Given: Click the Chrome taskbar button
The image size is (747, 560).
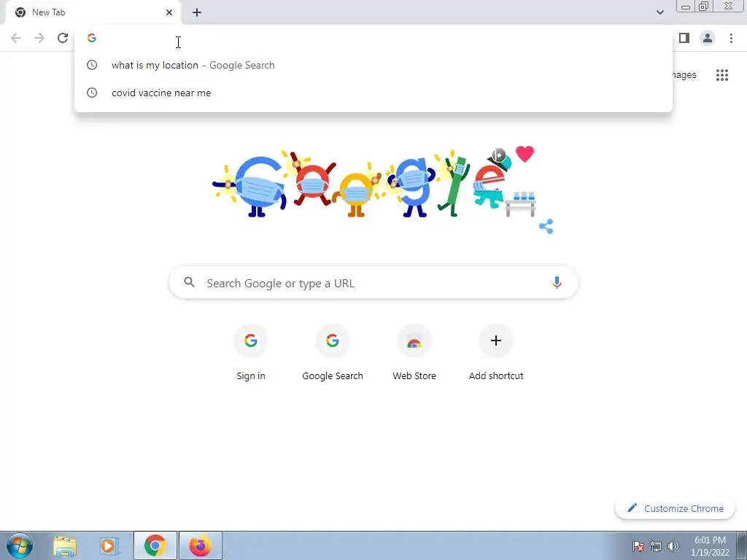Looking at the screenshot, I should pos(155,546).
